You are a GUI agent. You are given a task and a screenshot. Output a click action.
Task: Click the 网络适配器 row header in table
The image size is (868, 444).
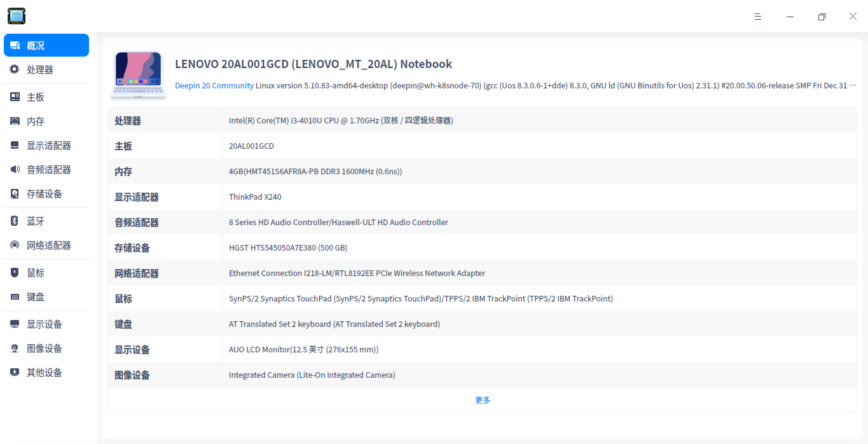pyautogui.click(x=137, y=274)
